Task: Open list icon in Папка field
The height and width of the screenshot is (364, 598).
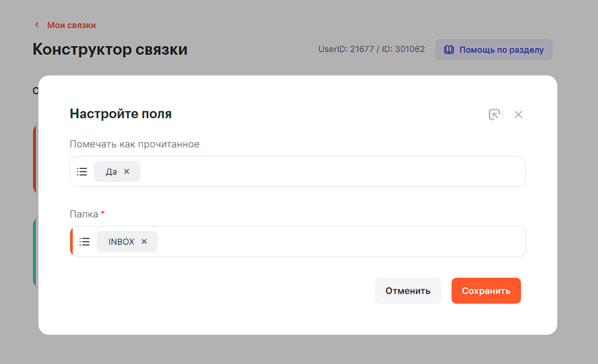Action: (84, 241)
